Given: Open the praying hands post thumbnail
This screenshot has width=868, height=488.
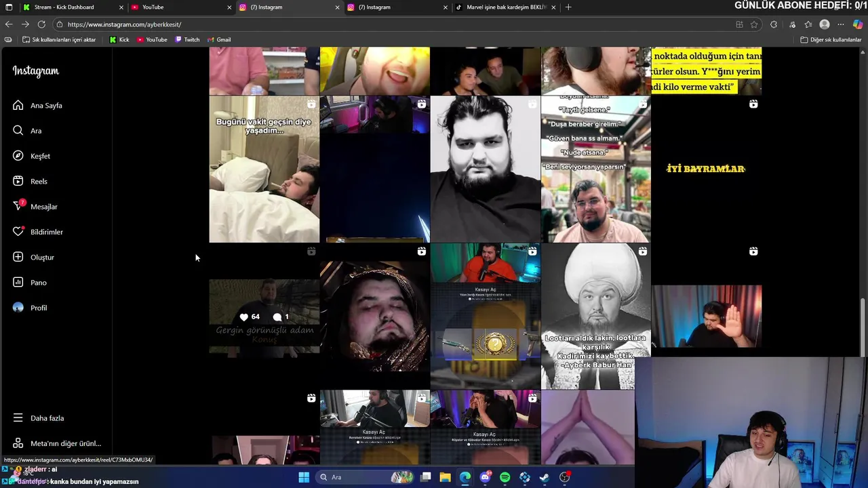Looking at the screenshot, I should pyautogui.click(x=587, y=427).
